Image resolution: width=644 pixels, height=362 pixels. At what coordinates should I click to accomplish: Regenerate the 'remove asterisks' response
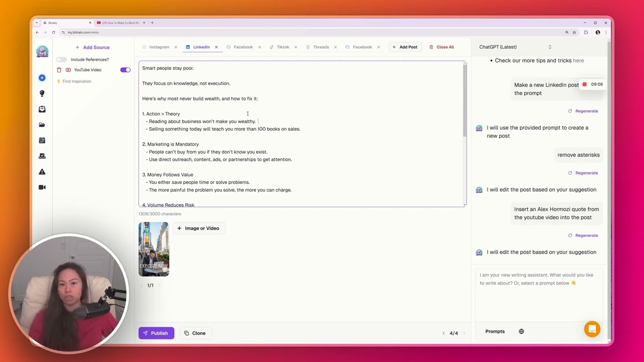coord(583,173)
